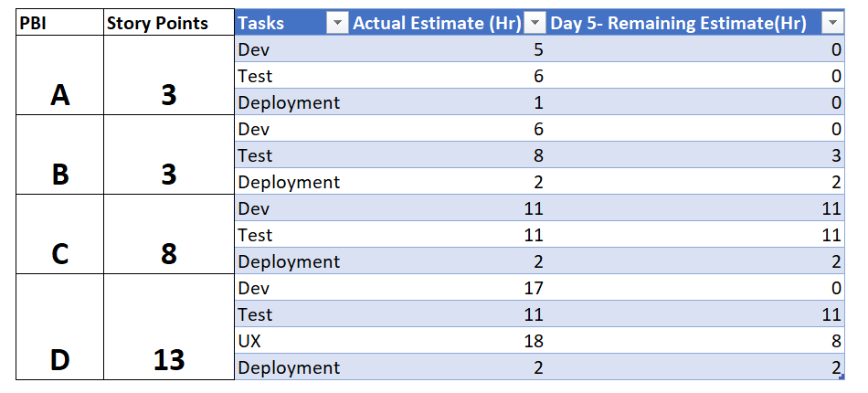Select the Actual Estimate cell with 17
868x393 pixels.
pyautogui.click(x=448, y=288)
